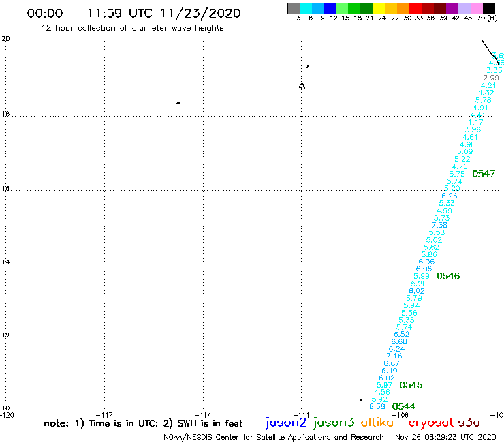The height and width of the screenshot is (443, 504).
Task: Click the -108 longitude axis label
Action: [400, 415]
